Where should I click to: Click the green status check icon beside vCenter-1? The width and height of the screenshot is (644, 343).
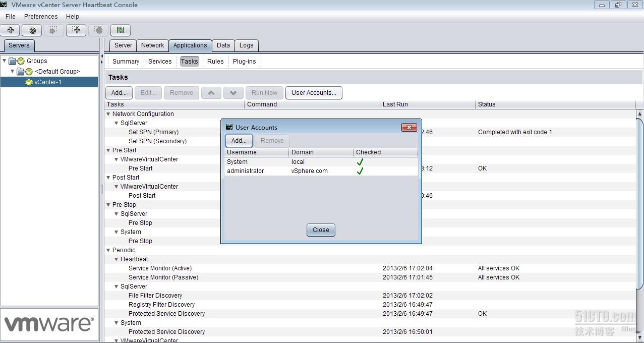pyautogui.click(x=29, y=82)
